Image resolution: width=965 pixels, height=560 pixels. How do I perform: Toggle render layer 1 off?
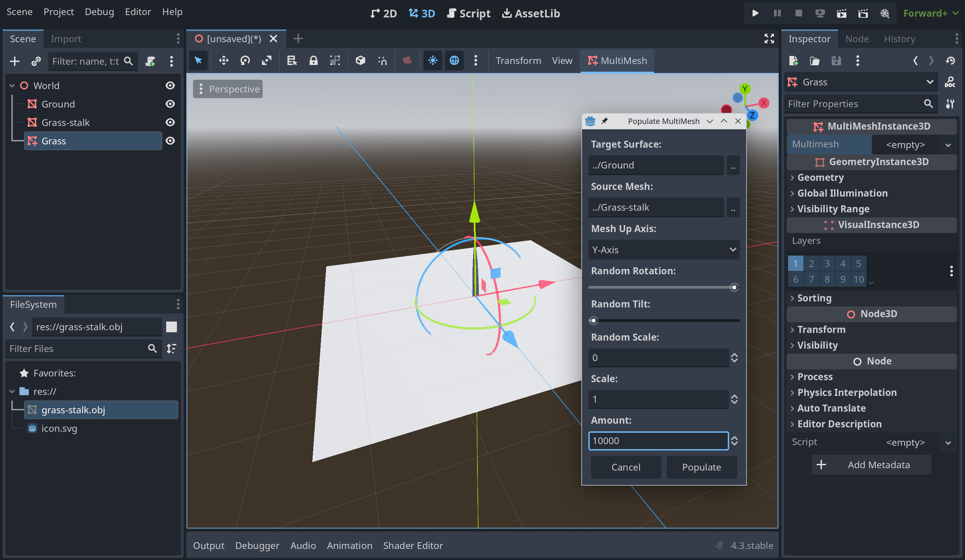(x=795, y=263)
